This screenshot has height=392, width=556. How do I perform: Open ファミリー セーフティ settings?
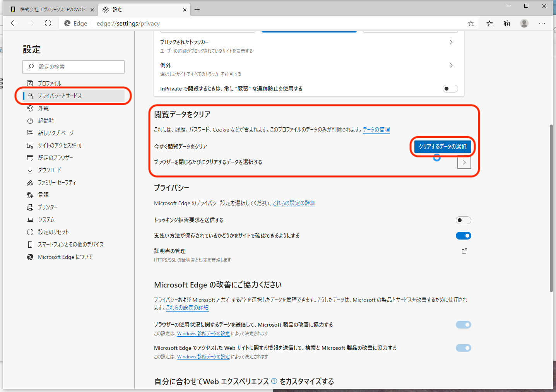(74, 182)
